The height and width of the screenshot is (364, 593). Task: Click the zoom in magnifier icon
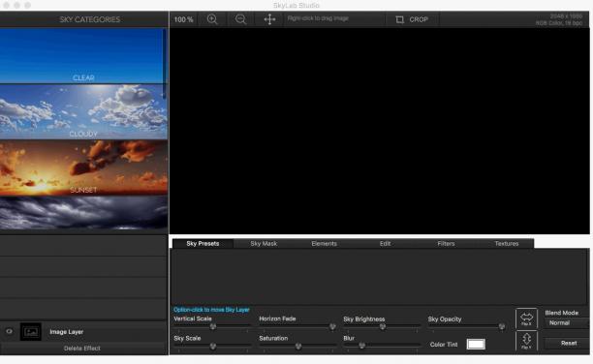(x=212, y=19)
